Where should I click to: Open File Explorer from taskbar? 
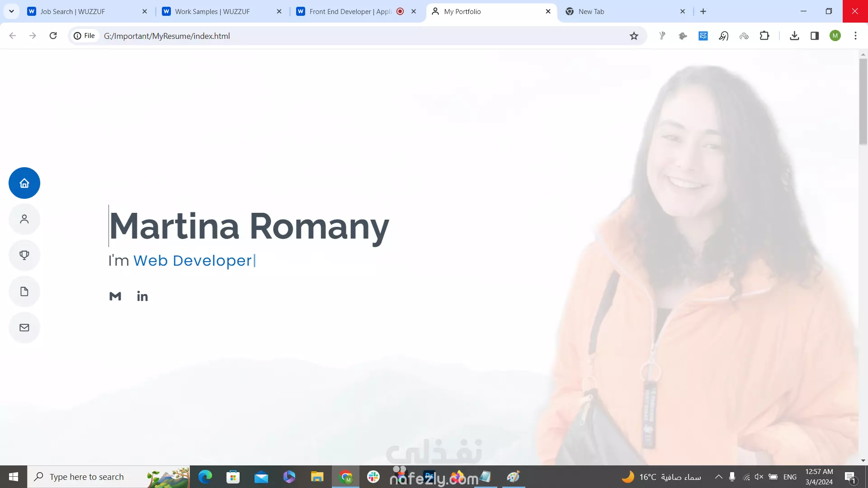(317, 477)
